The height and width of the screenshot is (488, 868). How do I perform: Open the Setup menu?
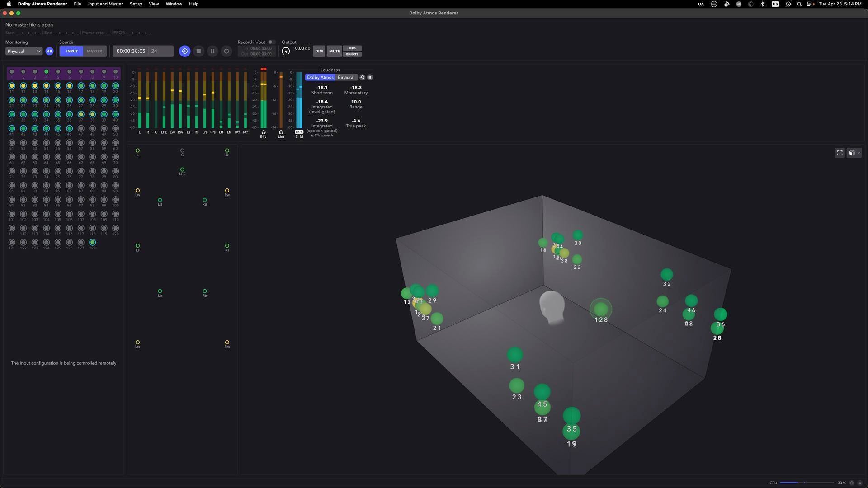click(136, 4)
